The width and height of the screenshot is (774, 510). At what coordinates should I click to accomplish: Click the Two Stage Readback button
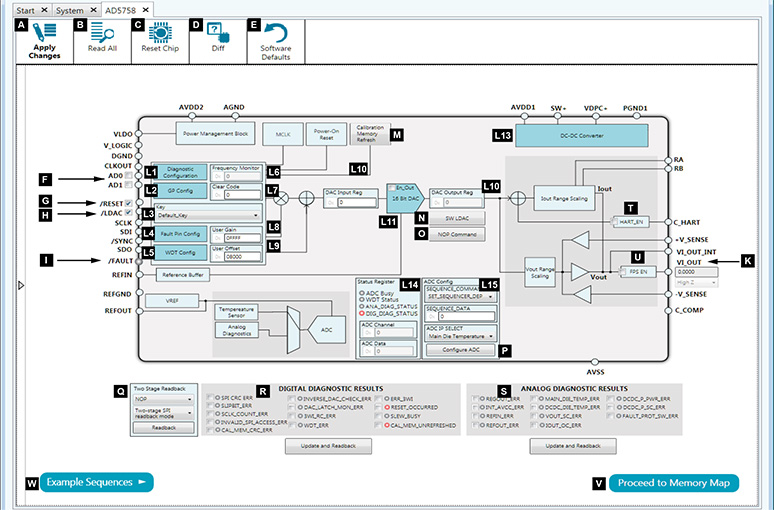click(x=163, y=428)
